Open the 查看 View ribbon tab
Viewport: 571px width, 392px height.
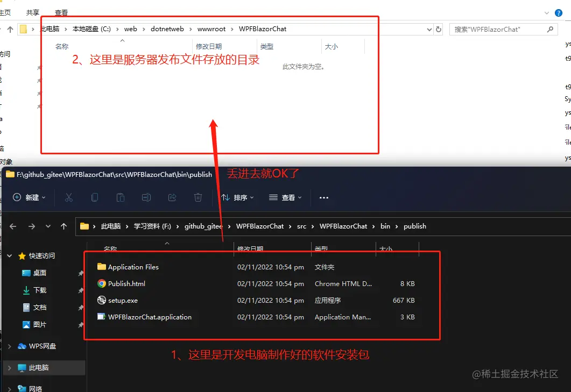pyautogui.click(x=61, y=13)
